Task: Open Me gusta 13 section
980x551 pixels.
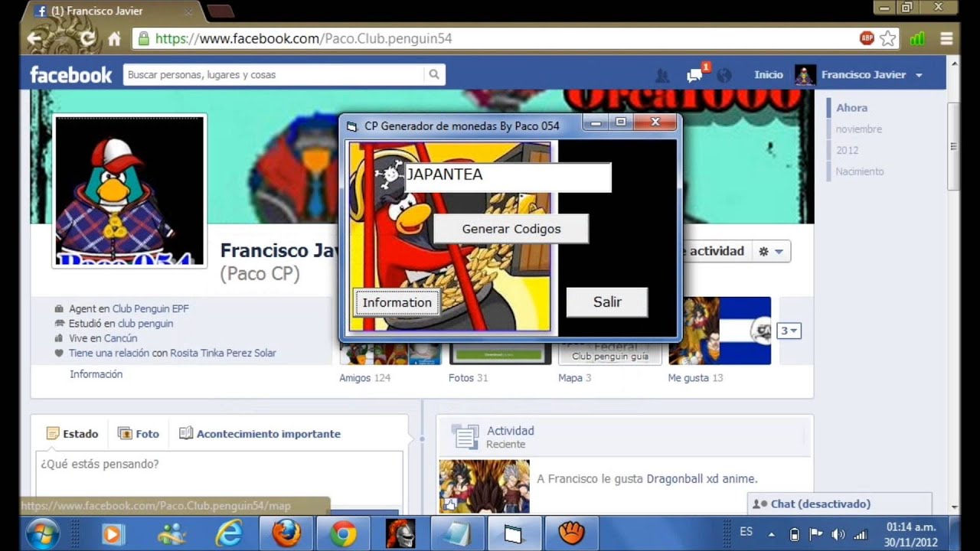Action: 695,378
